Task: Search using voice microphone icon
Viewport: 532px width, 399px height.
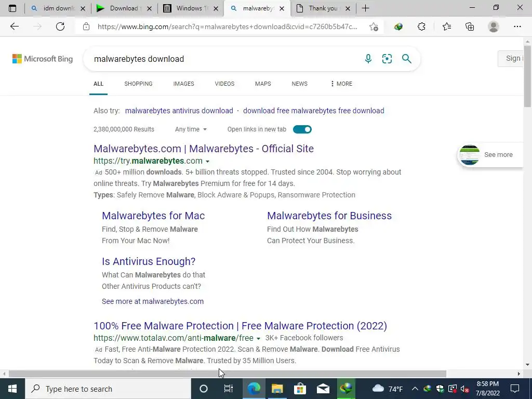Action: click(368, 59)
